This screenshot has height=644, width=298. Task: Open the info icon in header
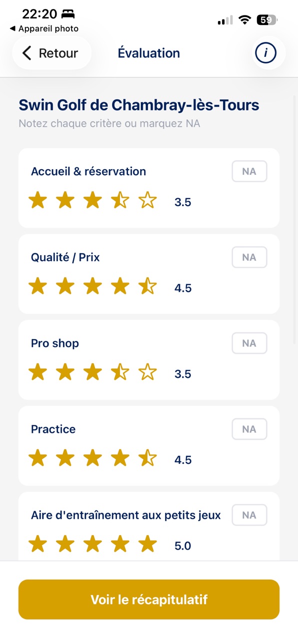(265, 53)
